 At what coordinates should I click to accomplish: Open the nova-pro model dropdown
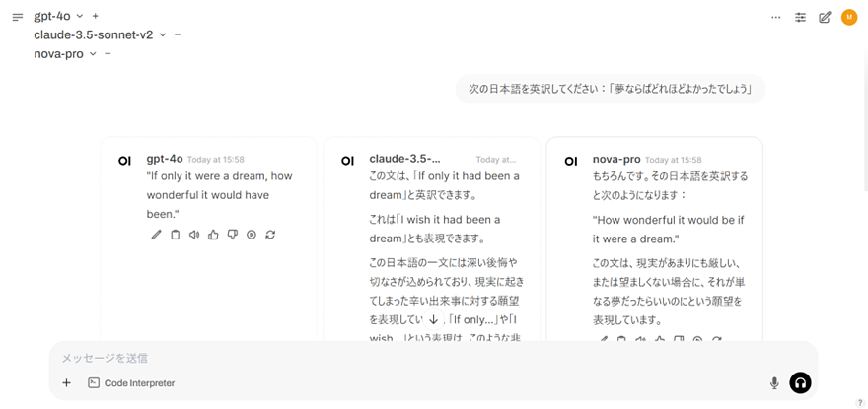[93, 53]
